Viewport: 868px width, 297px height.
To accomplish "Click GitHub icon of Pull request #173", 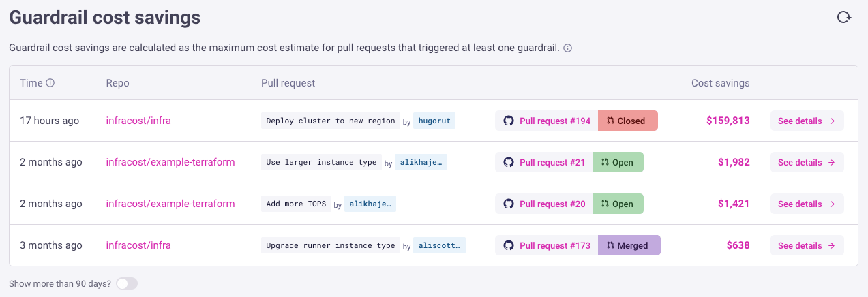I will pos(508,245).
